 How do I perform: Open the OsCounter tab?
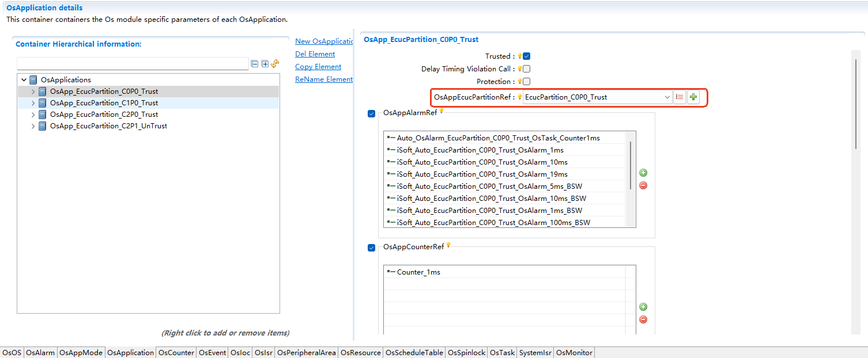176,353
